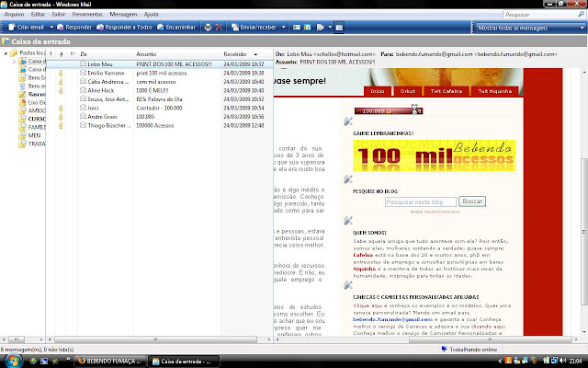588x368 pixels.
Task: Click the Find message toolbar icon
Action: pyautogui.click(x=321, y=27)
